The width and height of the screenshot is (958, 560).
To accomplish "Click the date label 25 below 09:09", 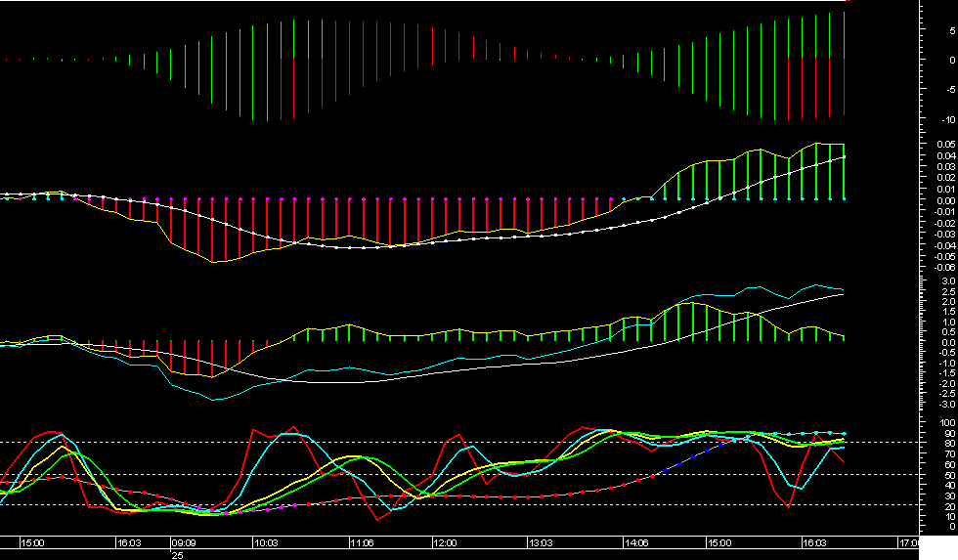I will [x=177, y=554].
